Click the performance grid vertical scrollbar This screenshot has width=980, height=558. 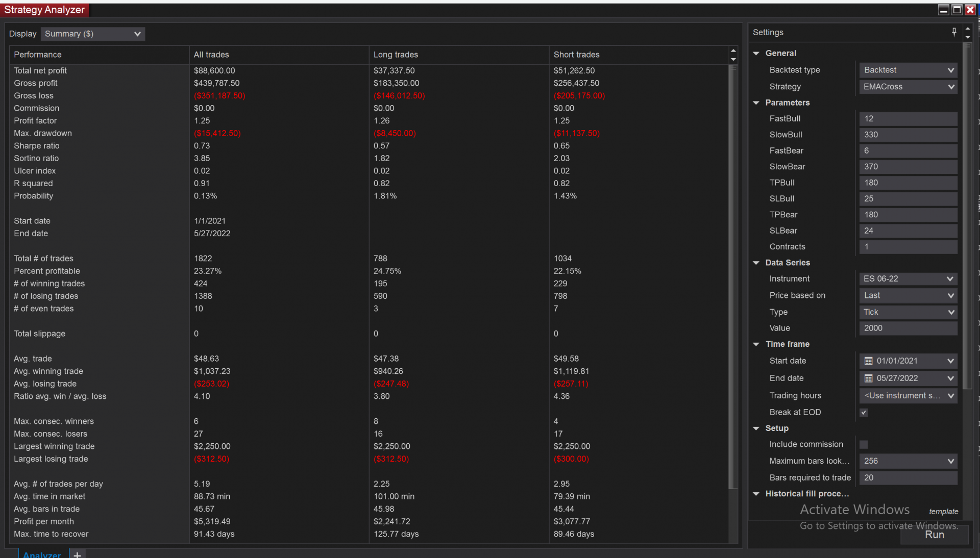point(733,275)
